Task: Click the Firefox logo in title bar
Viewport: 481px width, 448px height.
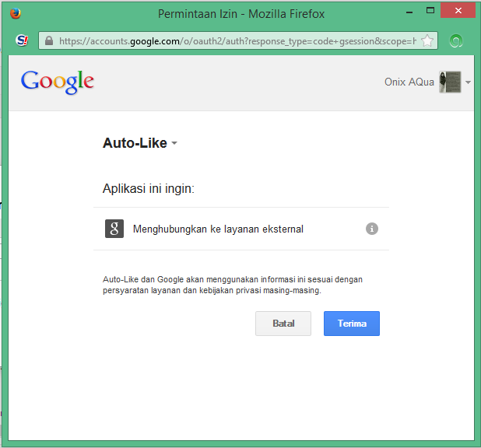Action: (16, 13)
